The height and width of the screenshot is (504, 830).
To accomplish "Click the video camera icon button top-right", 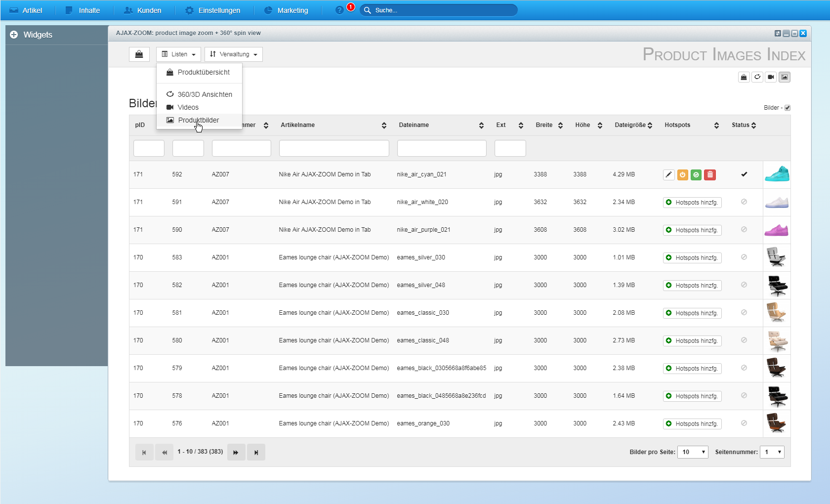I will click(x=771, y=77).
